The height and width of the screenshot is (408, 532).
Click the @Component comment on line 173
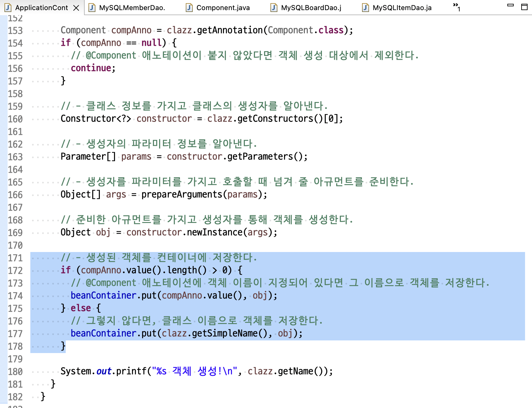pyautogui.click(x=280, y=283)
